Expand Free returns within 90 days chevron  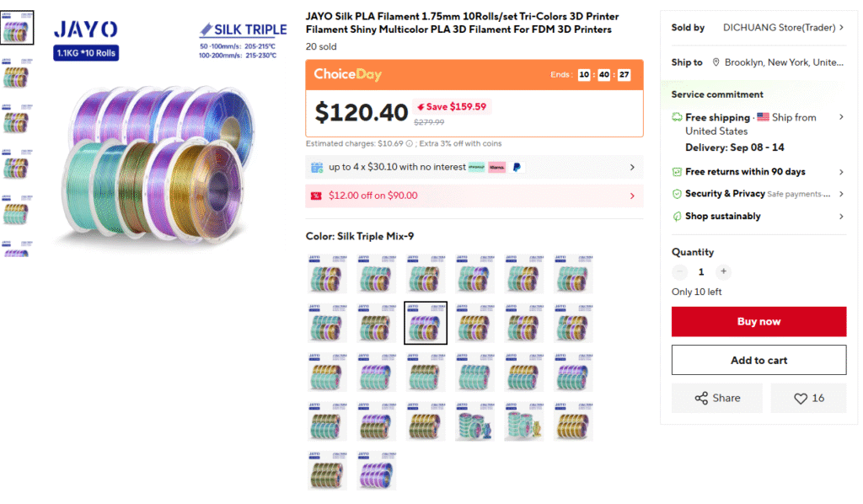coord(841,172)
